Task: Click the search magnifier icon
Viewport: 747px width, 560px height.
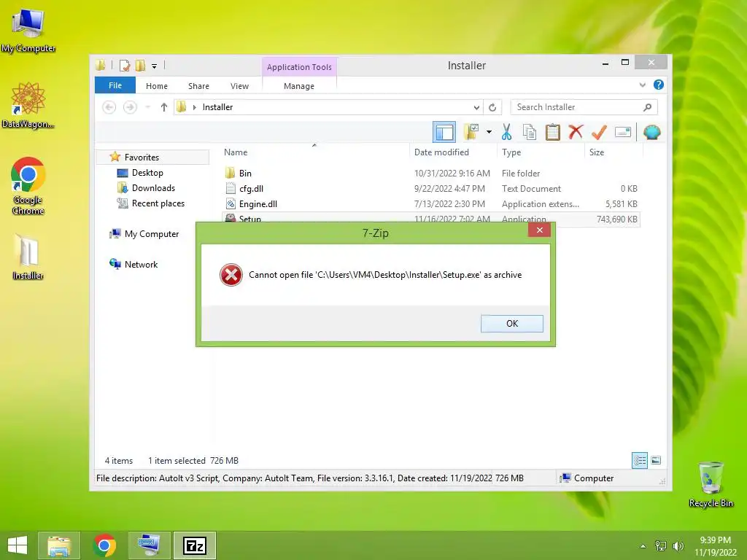Action: coord(647,107)
